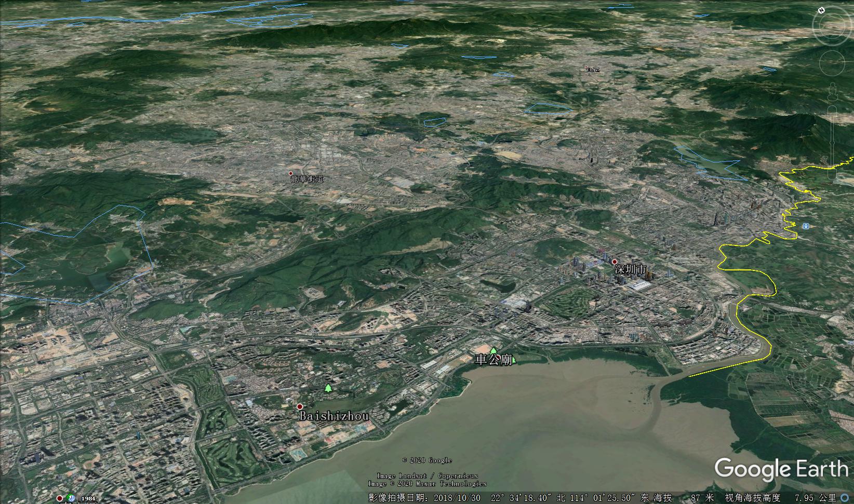Click the green tree icon above 車公廟

493,351
